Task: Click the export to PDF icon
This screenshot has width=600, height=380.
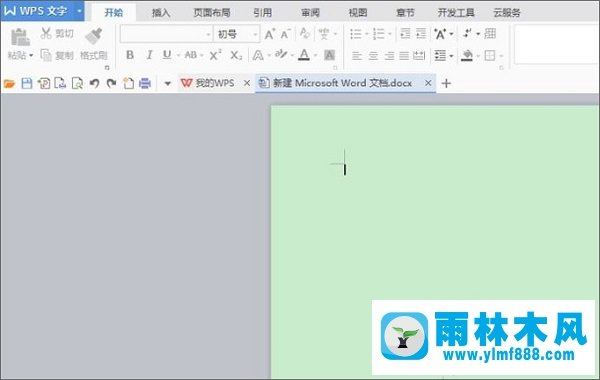Action: click(x=44, y=83)
